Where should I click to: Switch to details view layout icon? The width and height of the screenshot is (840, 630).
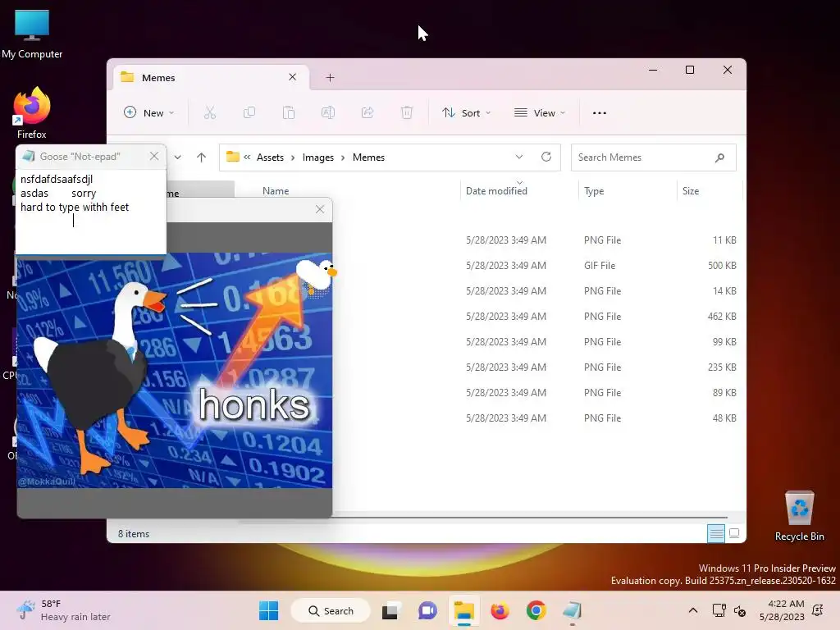[x=716, y=533]
